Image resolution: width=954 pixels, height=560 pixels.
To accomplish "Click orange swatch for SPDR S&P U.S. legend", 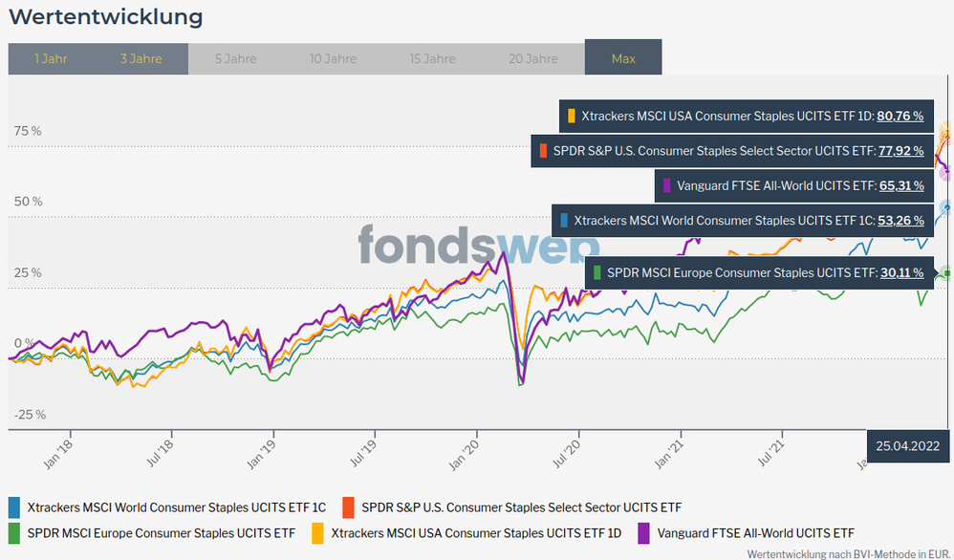I will (x=348, y=507).
